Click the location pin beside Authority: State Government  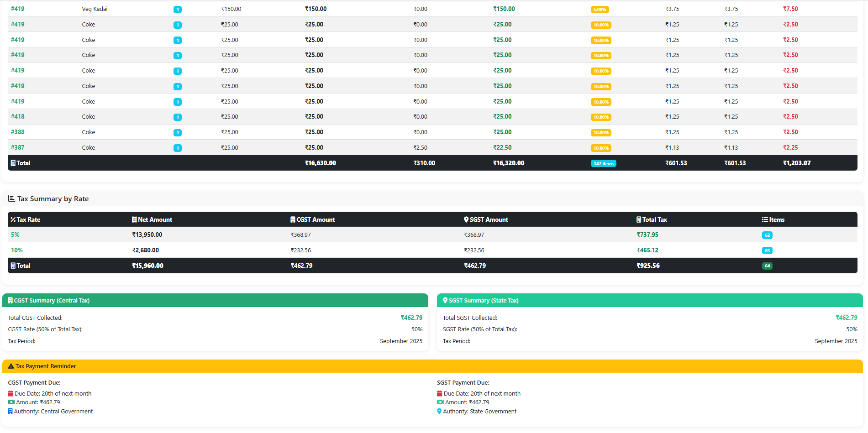coord(440,411)
